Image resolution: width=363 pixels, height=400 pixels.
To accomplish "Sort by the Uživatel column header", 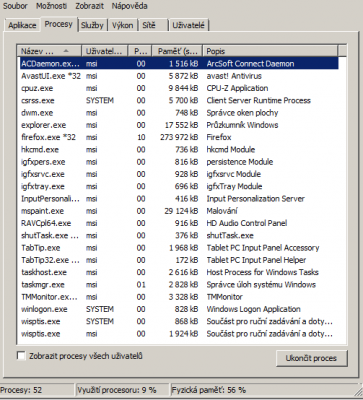I will 105,51.
